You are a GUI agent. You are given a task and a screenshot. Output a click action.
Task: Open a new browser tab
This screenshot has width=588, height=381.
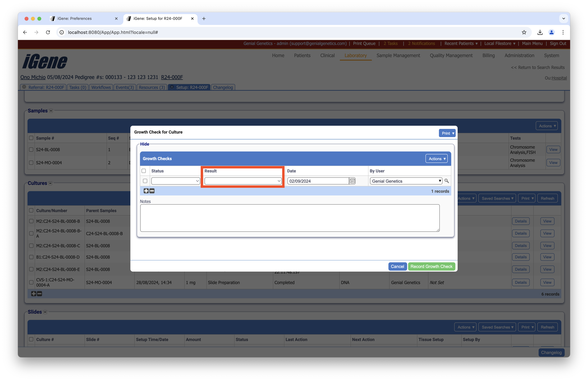tap(204, 19)
